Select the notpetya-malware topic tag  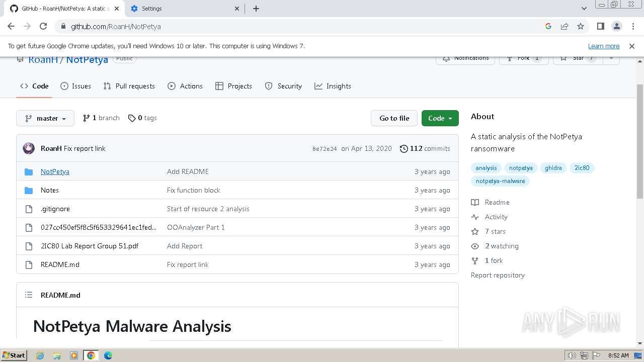[x=500, y=181]
